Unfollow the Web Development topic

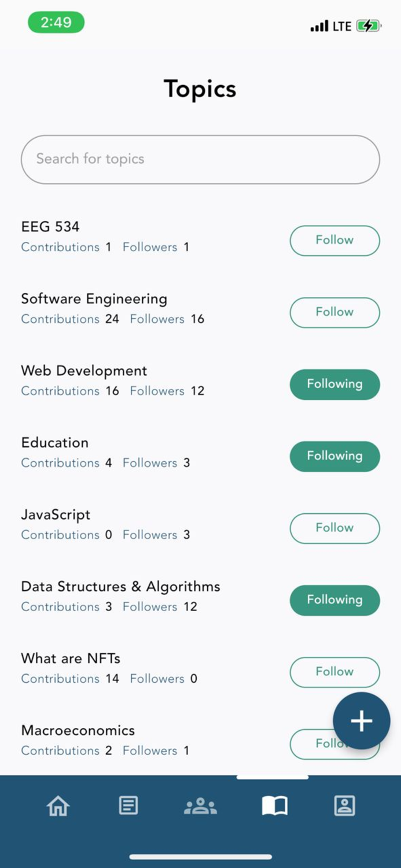click(x=334, y=384)
